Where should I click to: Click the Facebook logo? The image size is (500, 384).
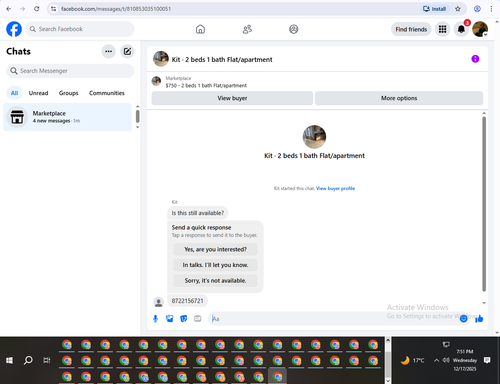(x=14, y=29)
